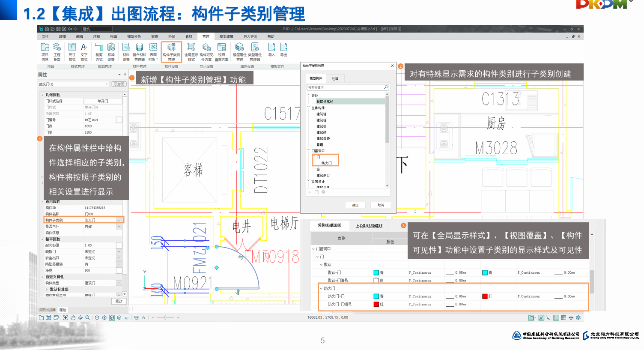Image resolution: width=644 pixels, height=350 pixels.
Task: Click 复合材料管理器 icon
Action: [x=140, y=52]
